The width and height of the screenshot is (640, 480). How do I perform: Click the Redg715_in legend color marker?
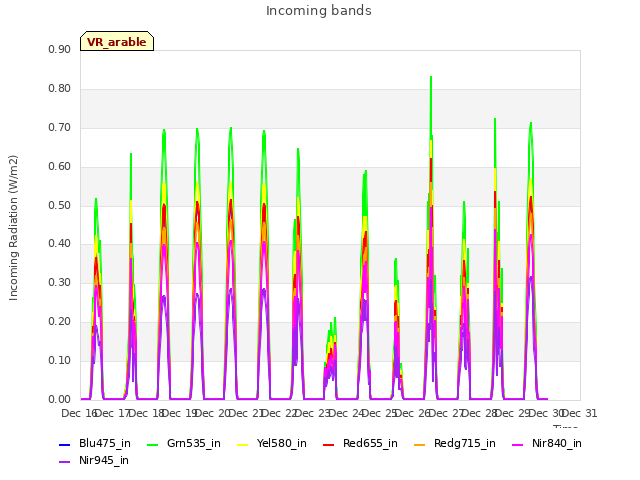[420, 444]
